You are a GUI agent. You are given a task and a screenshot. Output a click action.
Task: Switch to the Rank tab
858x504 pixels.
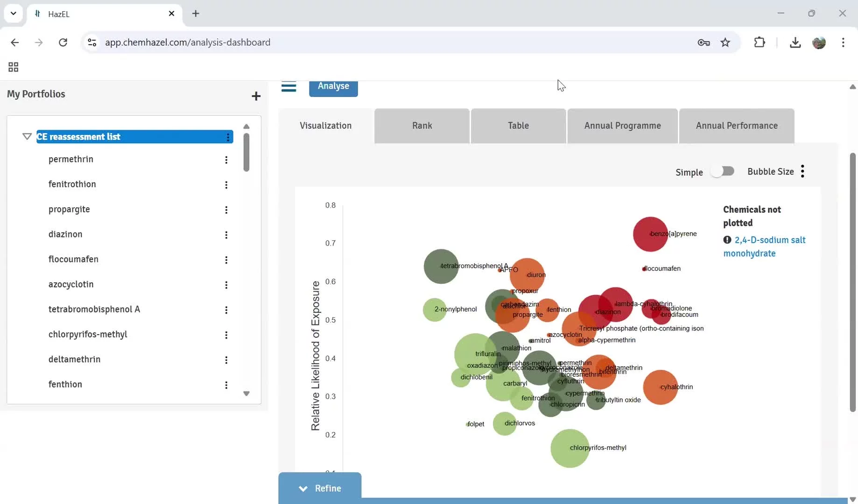(x=422, y=126)
